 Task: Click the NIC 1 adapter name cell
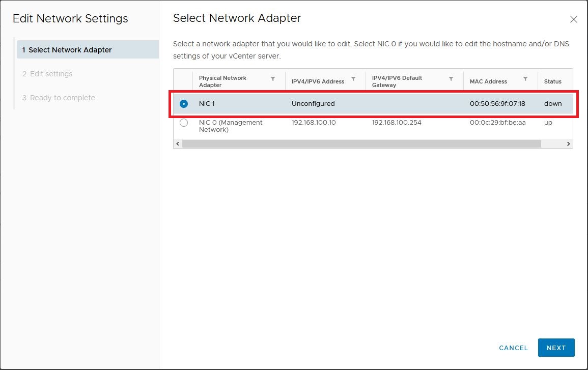click(207, 104)
